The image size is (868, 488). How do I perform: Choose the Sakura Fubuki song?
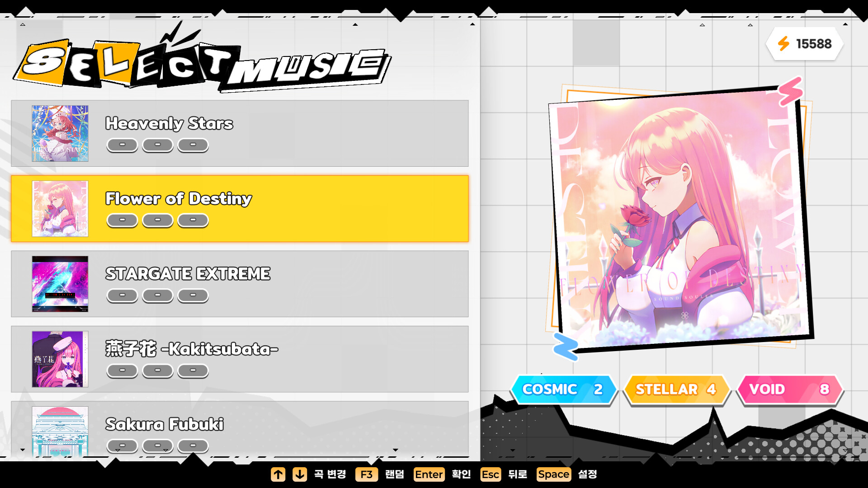tap(240, 430)
